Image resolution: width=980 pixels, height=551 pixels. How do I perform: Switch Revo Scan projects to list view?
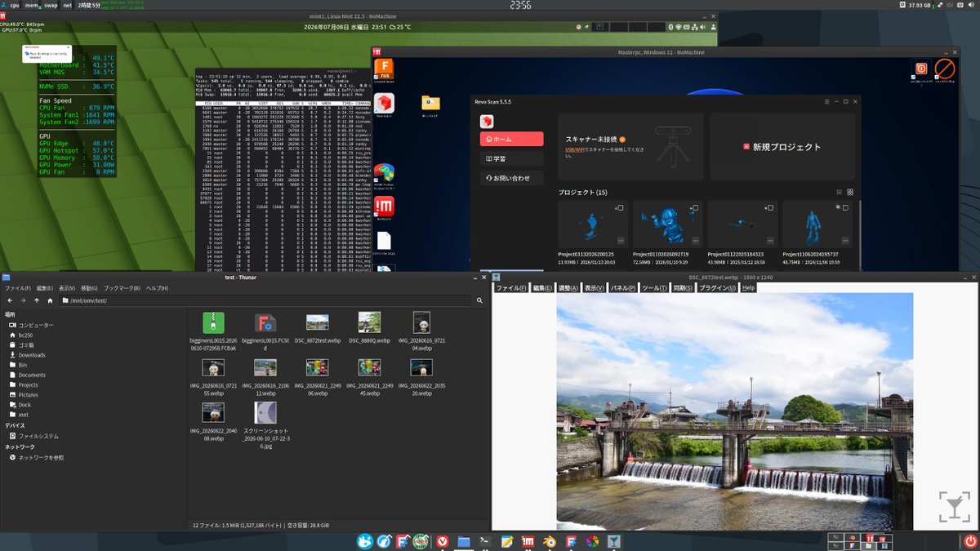(x=839, y=193)
